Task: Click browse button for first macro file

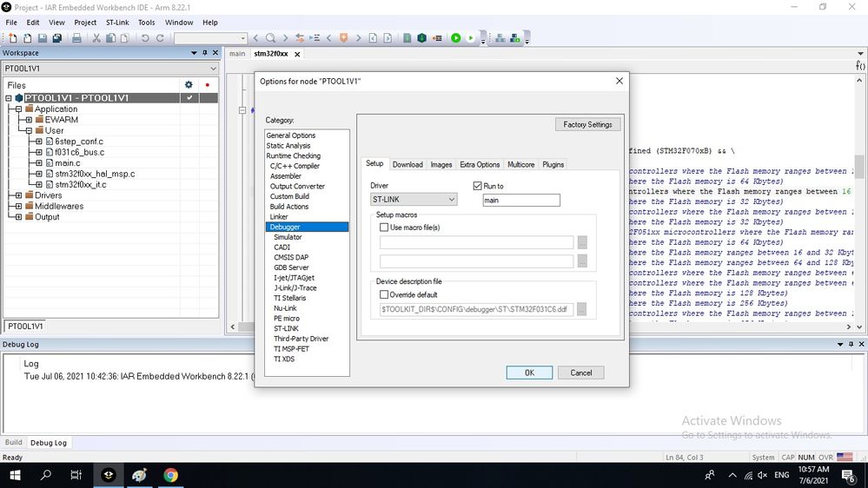Action: 582,242
